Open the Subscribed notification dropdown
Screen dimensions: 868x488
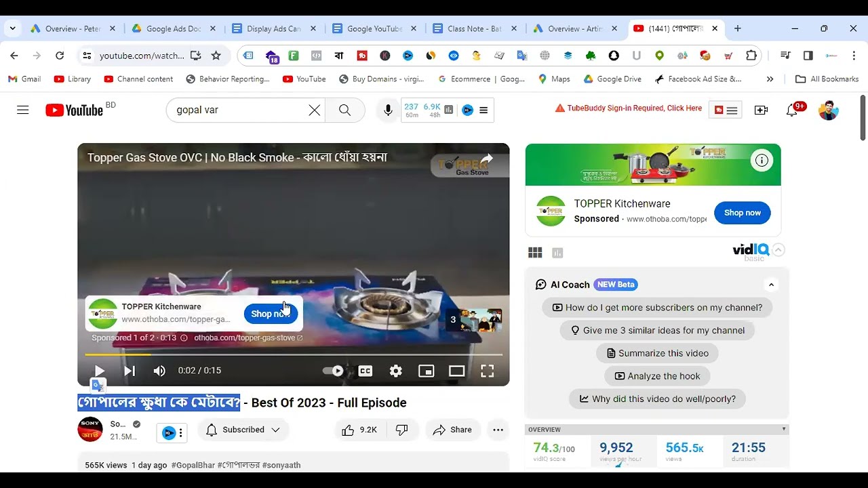tap(243, 430)
